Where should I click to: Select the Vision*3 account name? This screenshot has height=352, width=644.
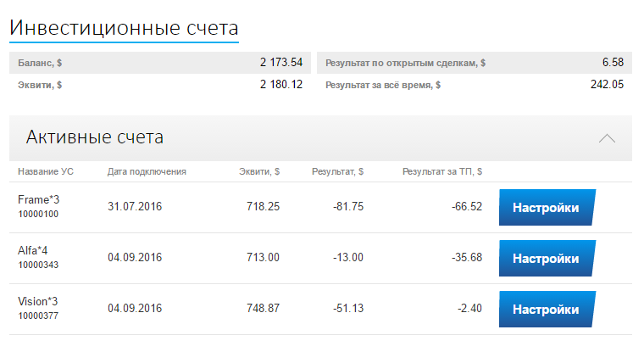click(x=38, y=301)
